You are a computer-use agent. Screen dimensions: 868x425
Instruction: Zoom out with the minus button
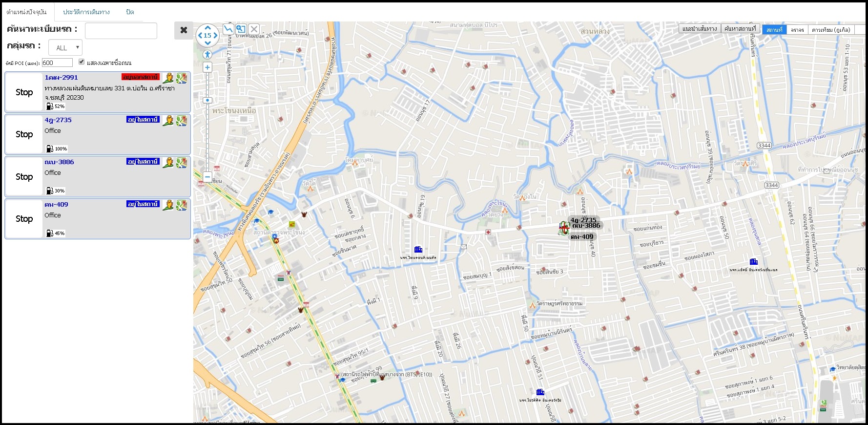tap(207, 177)
